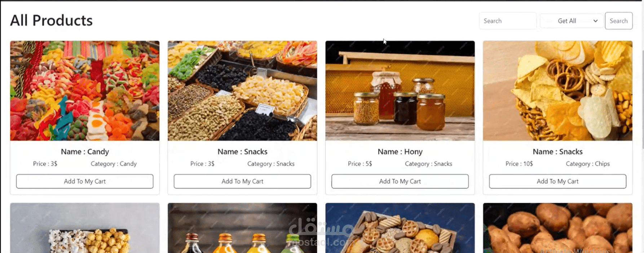Screen dimensions: 644x253
Task: Add the Chips category Snacks to cart
Action: click(x=557, y=181)
